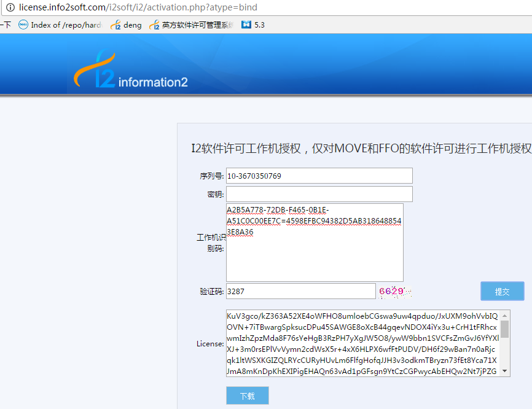Viewport: 532px width, 409px height.
Task: Click the 下载 download button
Action: (248, 395)
